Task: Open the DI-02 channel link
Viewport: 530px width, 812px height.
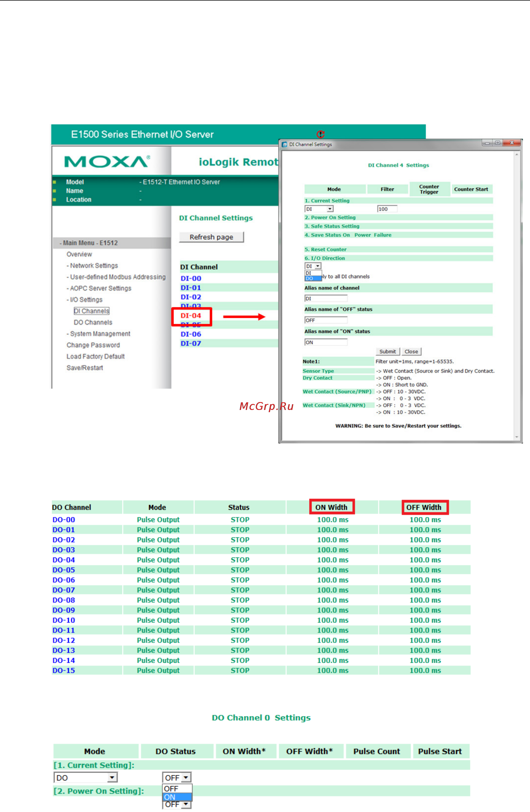Action: 191,297
